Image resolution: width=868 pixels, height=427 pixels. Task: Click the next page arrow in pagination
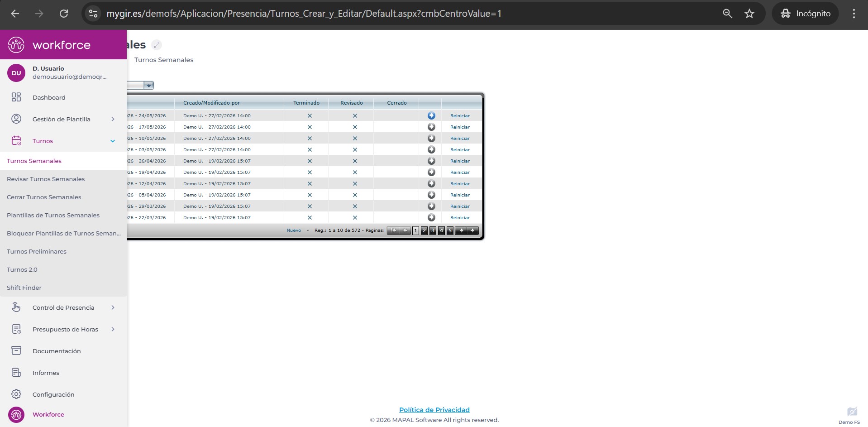[x=461, y=230]
